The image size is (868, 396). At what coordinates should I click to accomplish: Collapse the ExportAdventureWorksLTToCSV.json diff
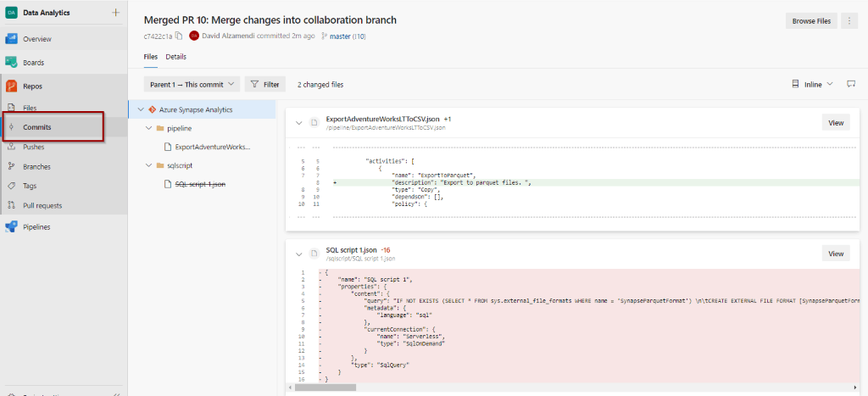tap(299, 122)
